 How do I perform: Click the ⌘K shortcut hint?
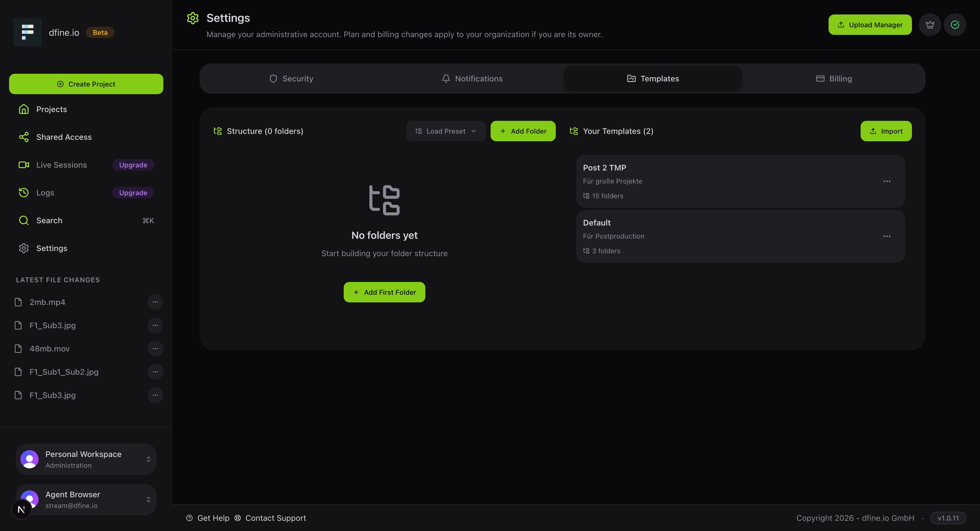tap(148, 220)
